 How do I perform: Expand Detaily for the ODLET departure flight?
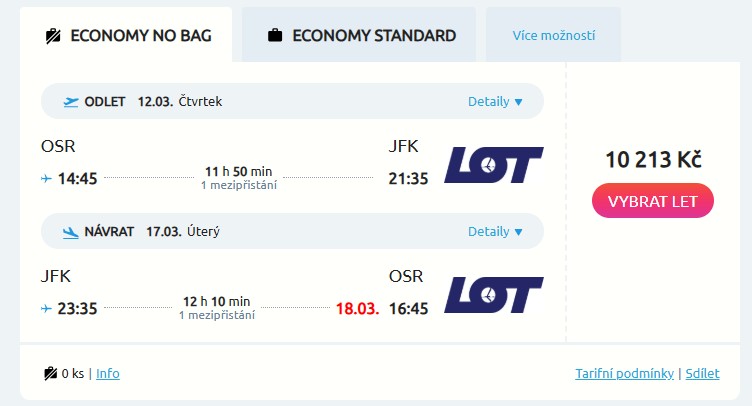495,102
